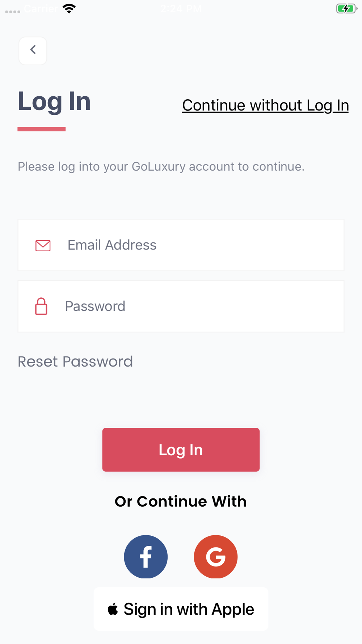
Task: Click the padlock icon in password field
Action: 41,306
